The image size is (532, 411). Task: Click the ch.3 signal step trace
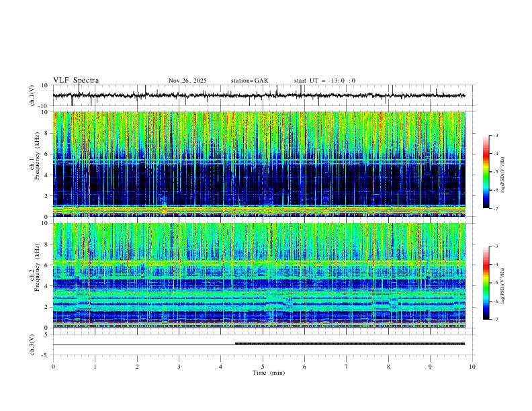[x=259, y=345]
